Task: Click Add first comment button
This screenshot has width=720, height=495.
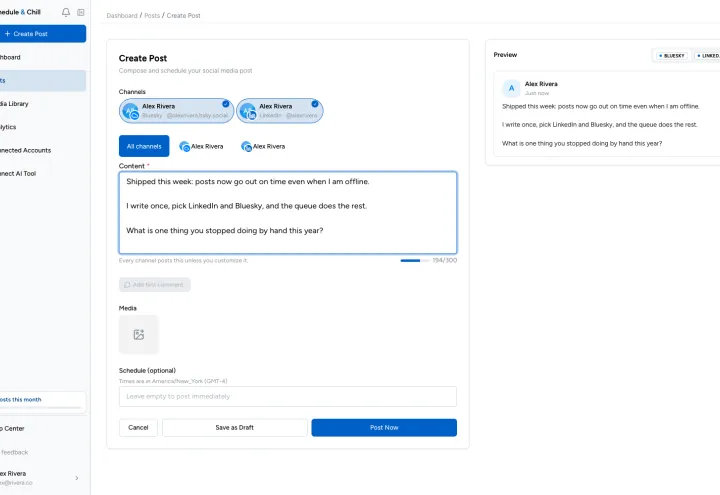Action: 155,285
